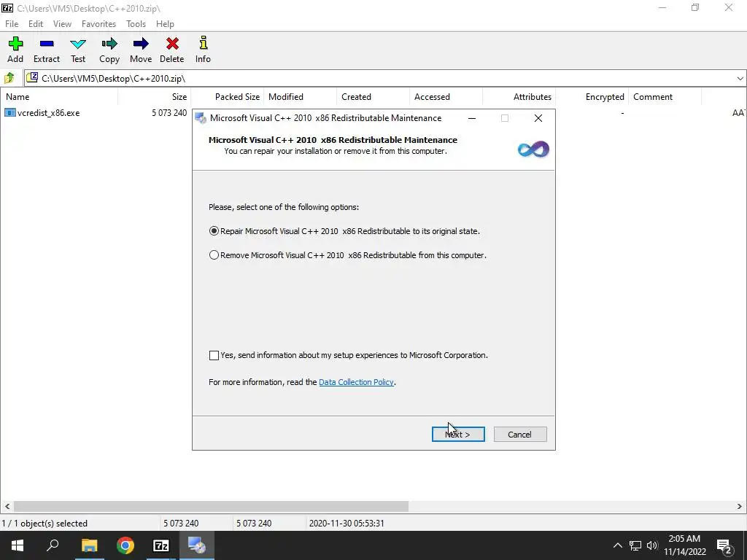Click the red Delete icon
Viewport: 747px width, 560px height.
tap(172, 44)
